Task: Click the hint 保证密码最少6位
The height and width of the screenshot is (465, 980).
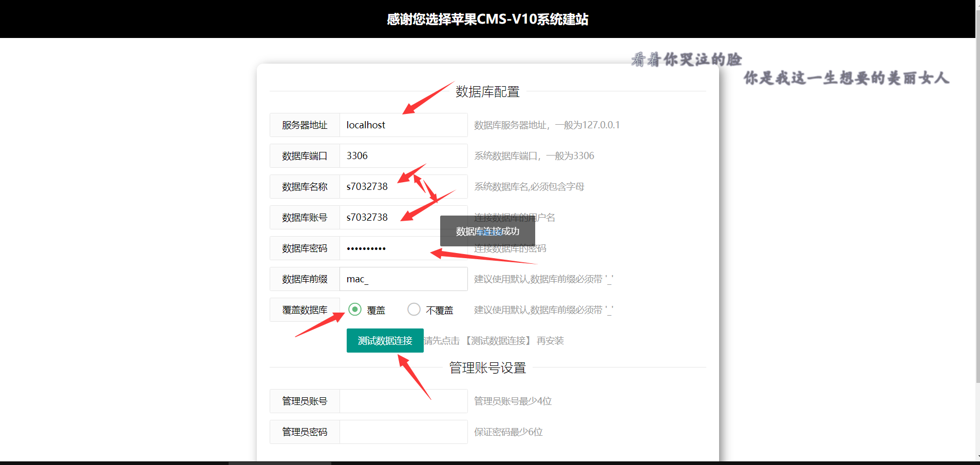Action: [x=508, y=432]
